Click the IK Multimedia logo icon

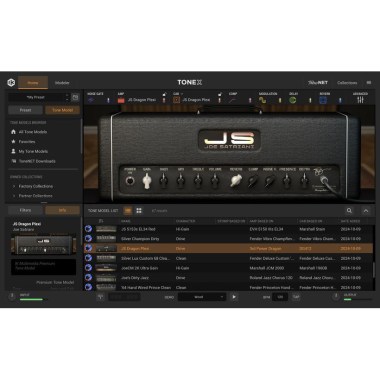[11, 82]
